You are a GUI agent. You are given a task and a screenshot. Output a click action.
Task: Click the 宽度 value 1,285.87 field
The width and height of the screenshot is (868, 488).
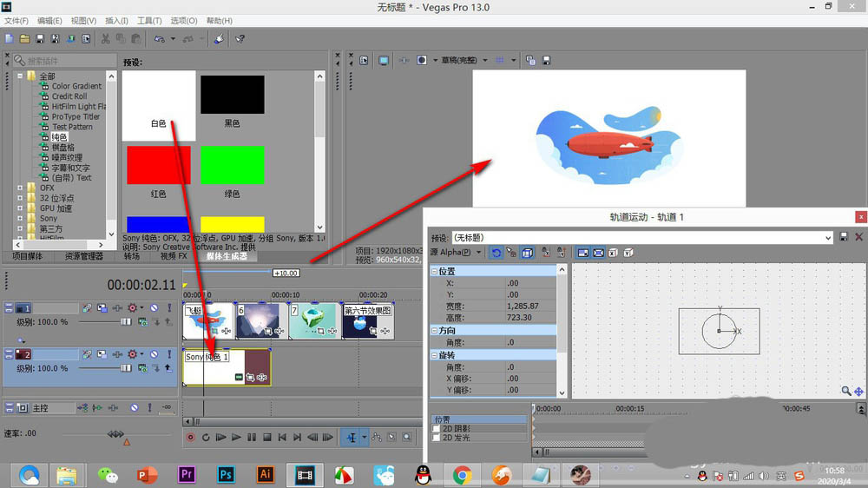[531, 306]
